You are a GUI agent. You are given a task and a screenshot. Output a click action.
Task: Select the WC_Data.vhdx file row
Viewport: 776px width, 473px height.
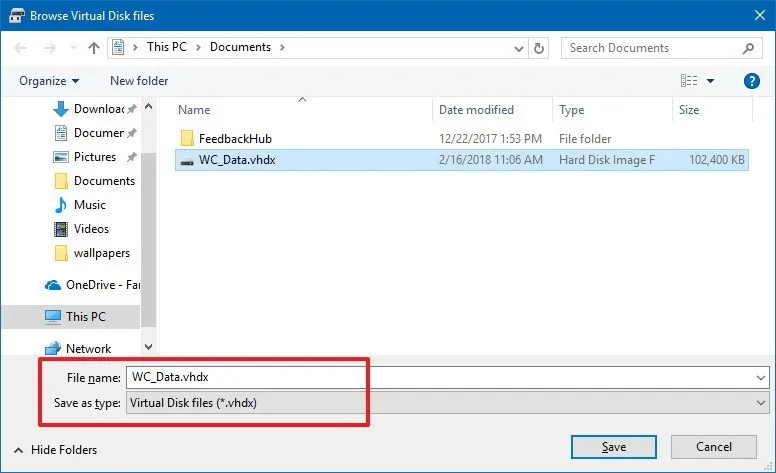[x=462, y=160]
